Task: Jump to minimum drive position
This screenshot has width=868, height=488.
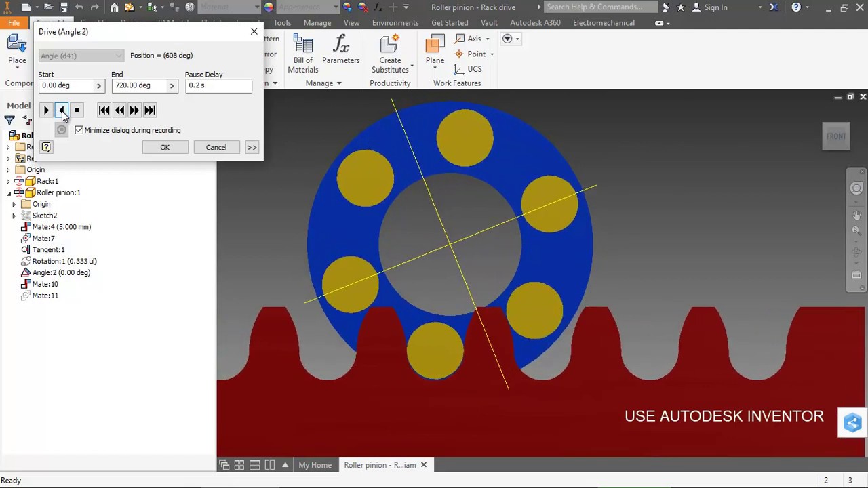Action: (x=104, y=110)
